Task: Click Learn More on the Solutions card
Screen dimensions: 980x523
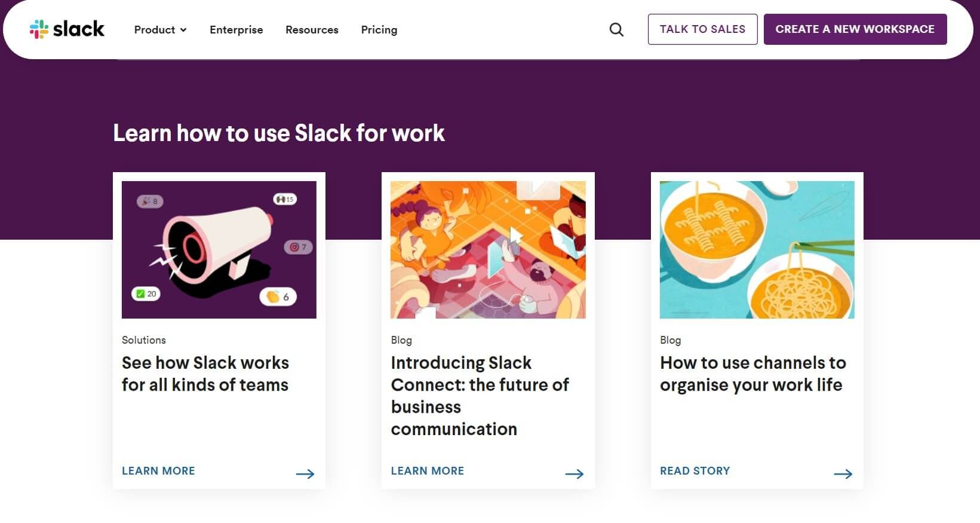Action: tap(158, 471)
